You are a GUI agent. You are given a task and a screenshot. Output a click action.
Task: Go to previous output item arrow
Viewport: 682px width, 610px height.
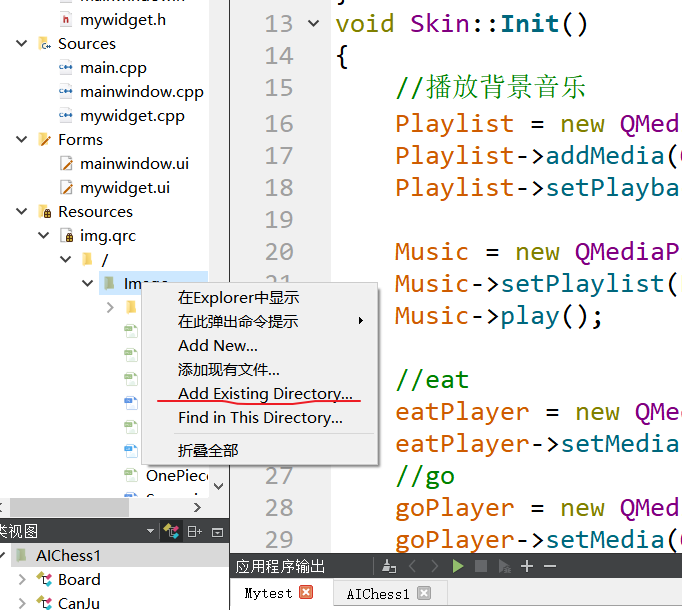pyautogui.click(x=412, y=566)
